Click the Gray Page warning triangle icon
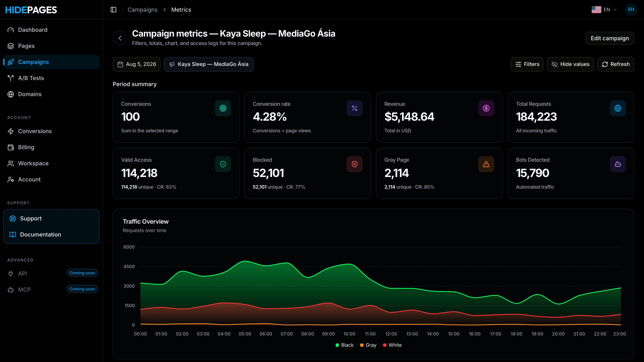The image size is (644, 362). (x=486, y=164)
